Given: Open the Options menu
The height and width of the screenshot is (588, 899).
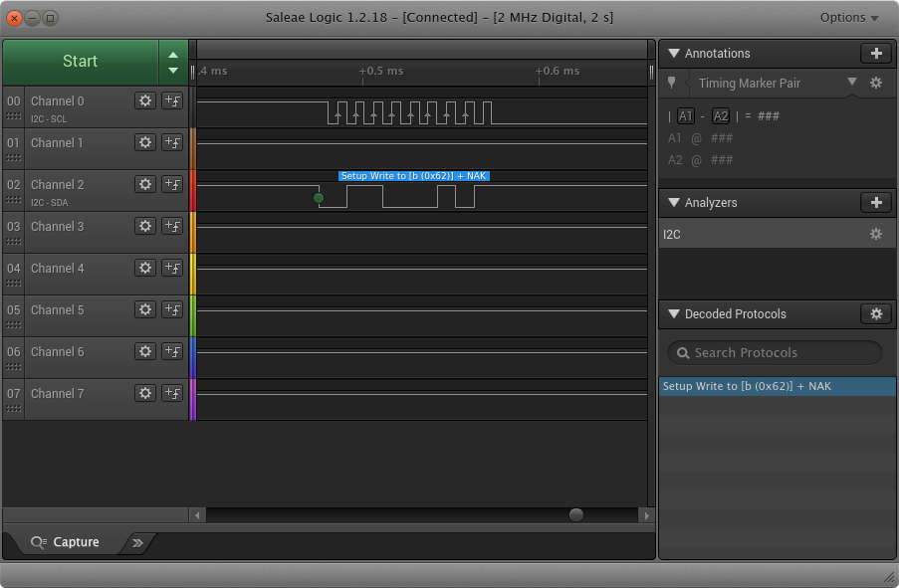Looking at the screenshot, I should (x=849, y=18).
